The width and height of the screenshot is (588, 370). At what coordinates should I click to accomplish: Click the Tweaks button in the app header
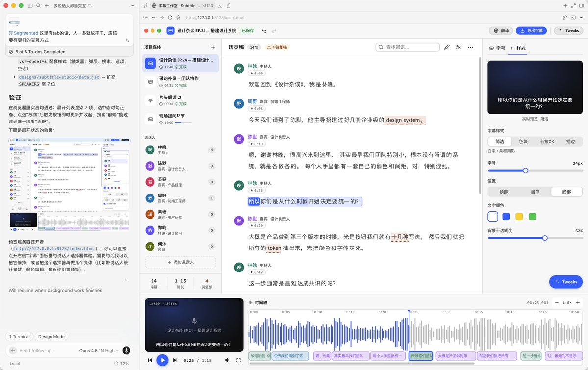(x=569, y=31)
